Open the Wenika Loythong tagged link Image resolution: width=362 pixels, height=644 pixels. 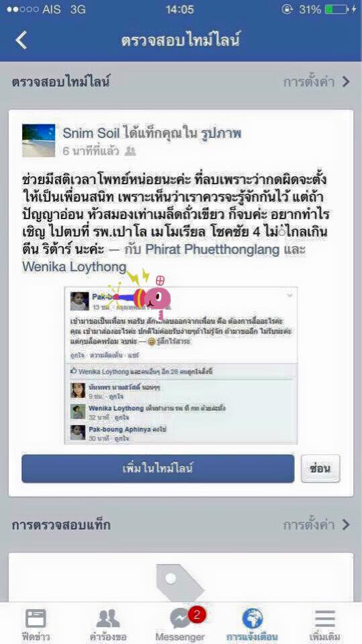[x=75, y=267]
